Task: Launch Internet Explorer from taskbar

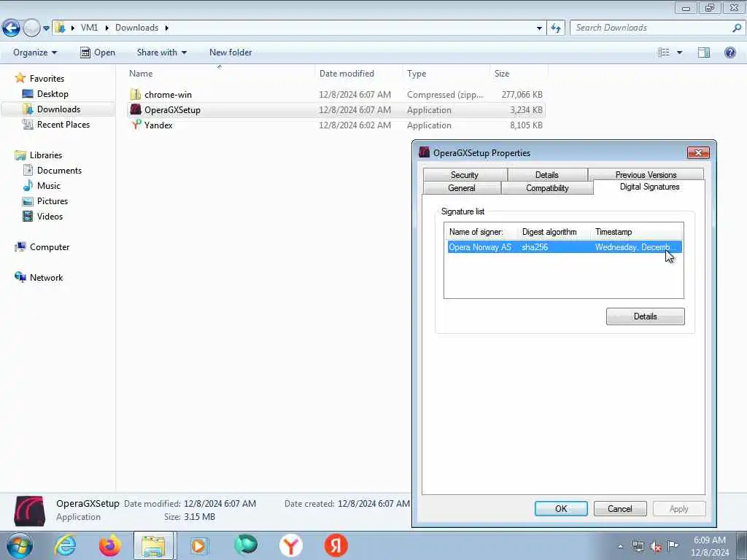Action: [65, 545]
